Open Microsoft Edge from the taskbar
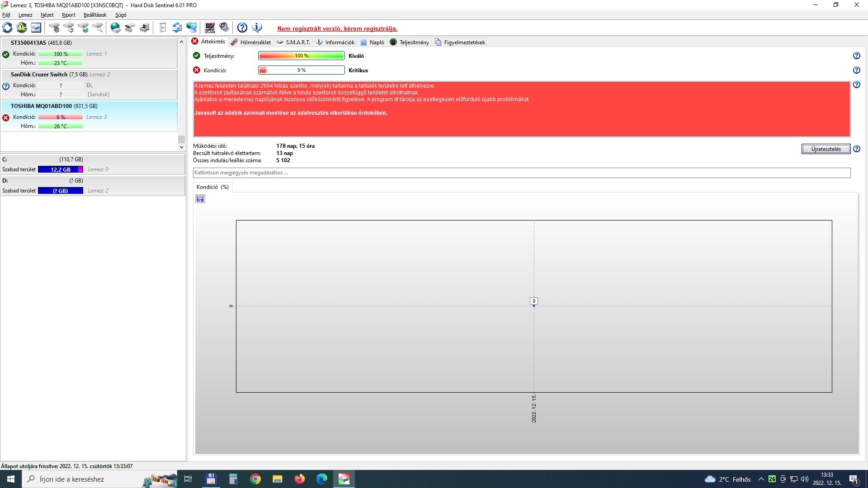This screenshot has height=488, width=868. [x=321, y=479]
